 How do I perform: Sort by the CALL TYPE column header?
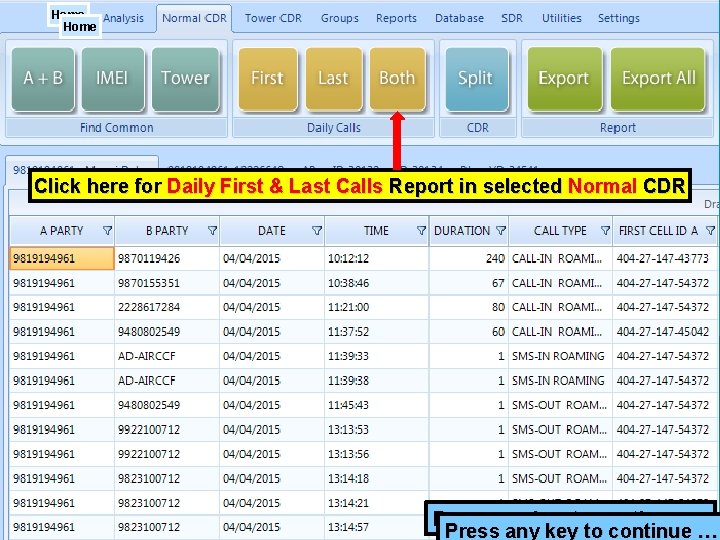click(x=560, y=231)
